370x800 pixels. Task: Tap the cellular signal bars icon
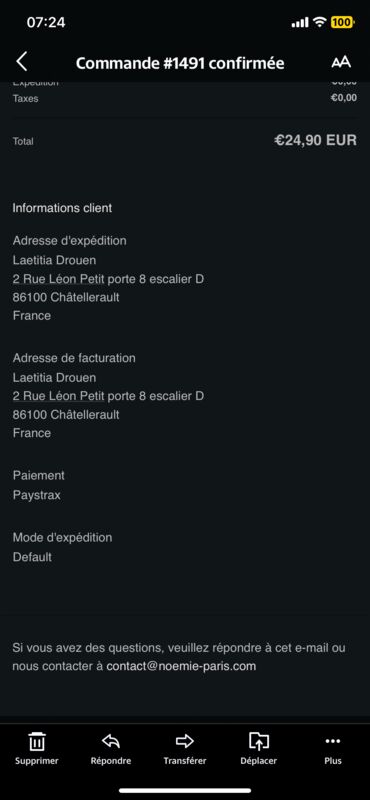[x=300, y=22]
